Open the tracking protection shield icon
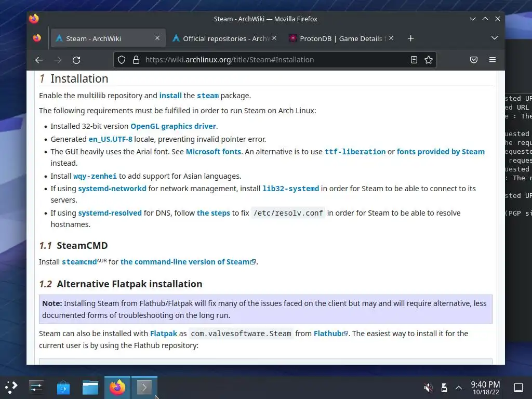The height and width of the screenshot is (399, 532). pos(122,60)
